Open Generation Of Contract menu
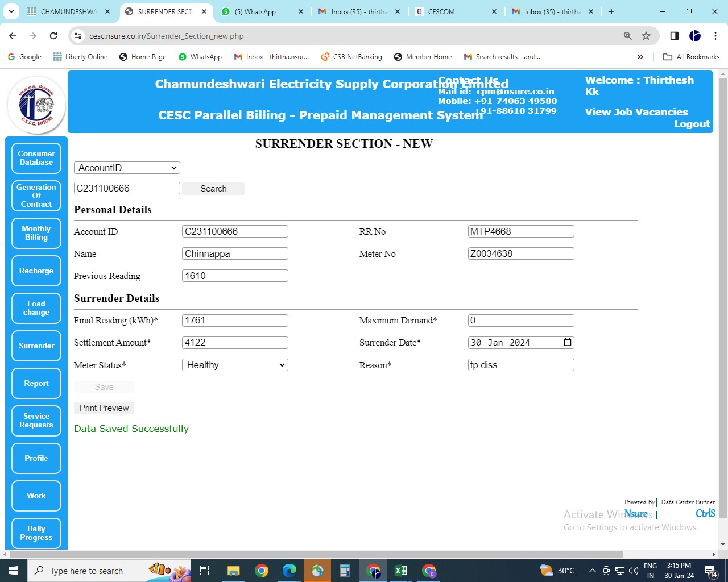This screenshot has width=728, height=582. point(36,196)
